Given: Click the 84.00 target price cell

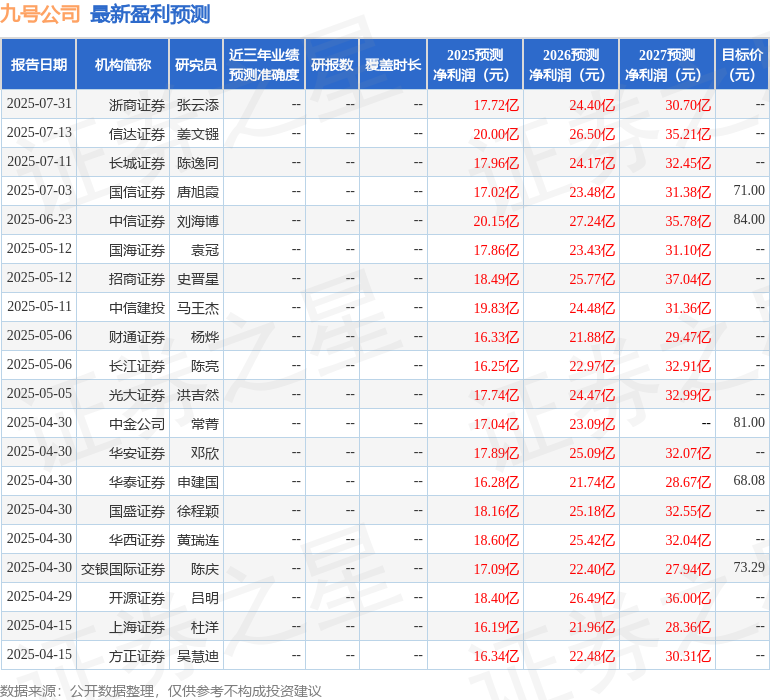Looking at the screenshot, I should click(x=748, y=220).
